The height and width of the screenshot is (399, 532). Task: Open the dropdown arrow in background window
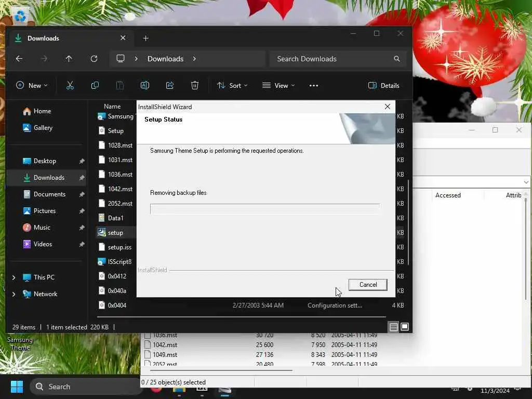pyautogui.click(x=526, y=182)
